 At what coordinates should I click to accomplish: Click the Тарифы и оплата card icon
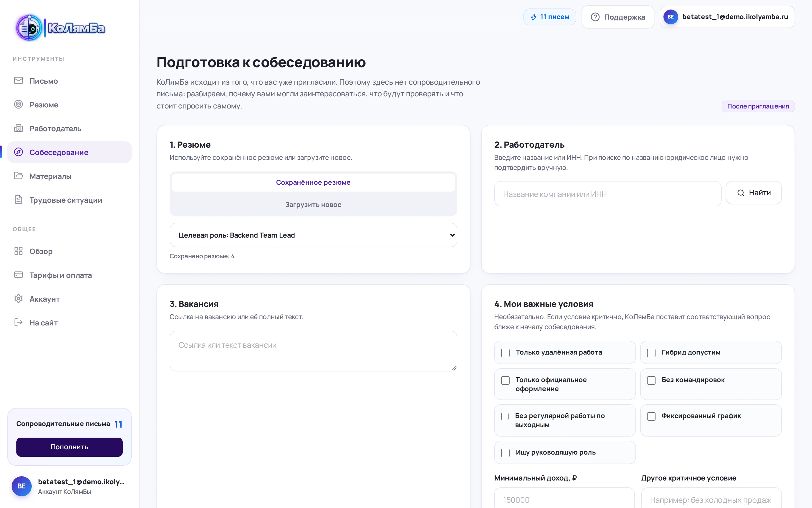[19, 275]
